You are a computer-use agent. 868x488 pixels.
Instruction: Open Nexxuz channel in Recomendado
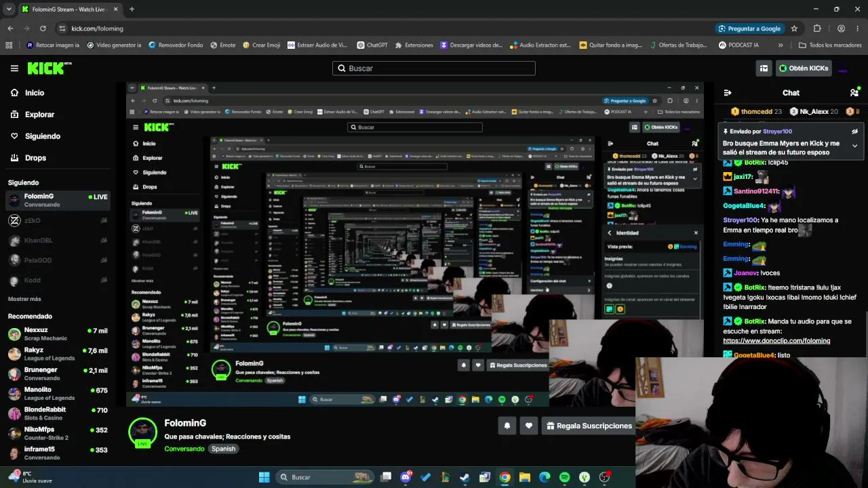57,333
